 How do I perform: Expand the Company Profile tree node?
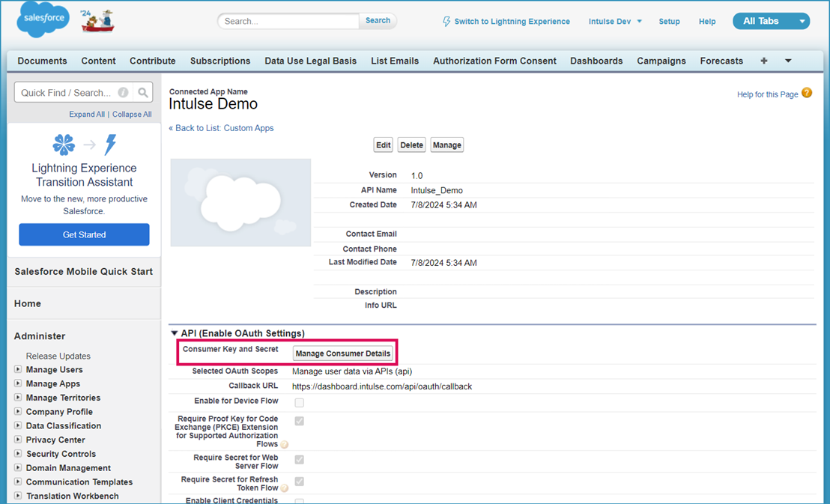[18, 411]
